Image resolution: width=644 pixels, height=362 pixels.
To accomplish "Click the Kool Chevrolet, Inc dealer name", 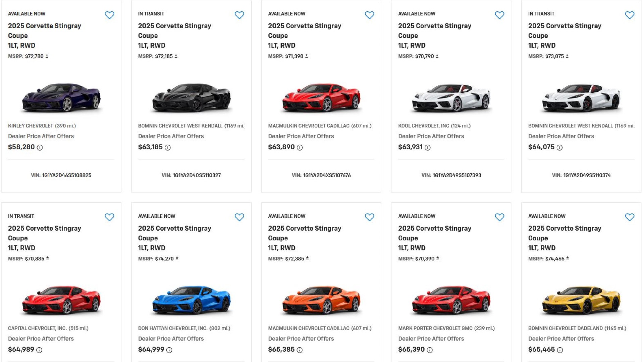I will pyautogui.click(x=423, y=126).
